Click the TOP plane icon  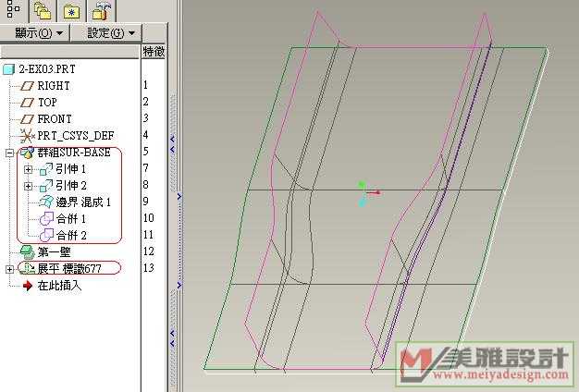[27, 103]
